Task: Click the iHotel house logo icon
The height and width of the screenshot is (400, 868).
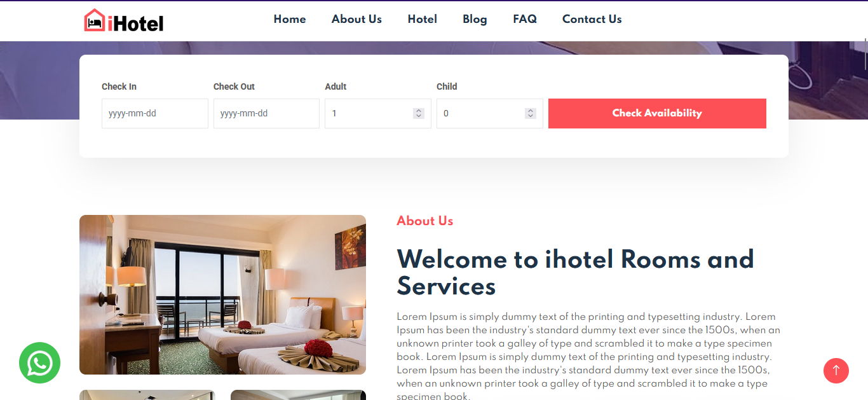Action: [x=94, y=20]
